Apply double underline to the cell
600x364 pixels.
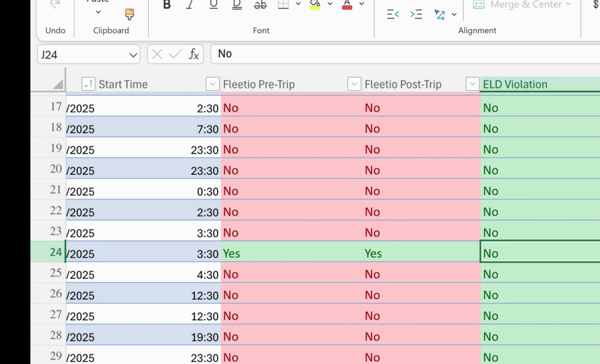(x=237, y=5)
